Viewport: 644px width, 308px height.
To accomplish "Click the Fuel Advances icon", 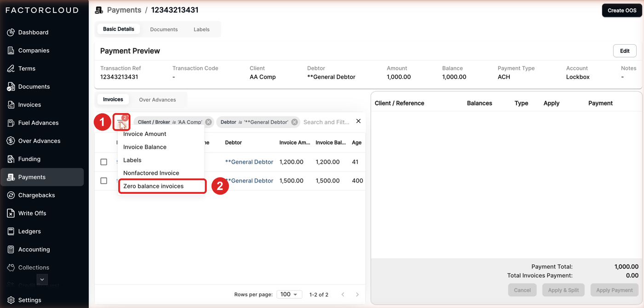I will pyautogui.click(x=11, y=123).
